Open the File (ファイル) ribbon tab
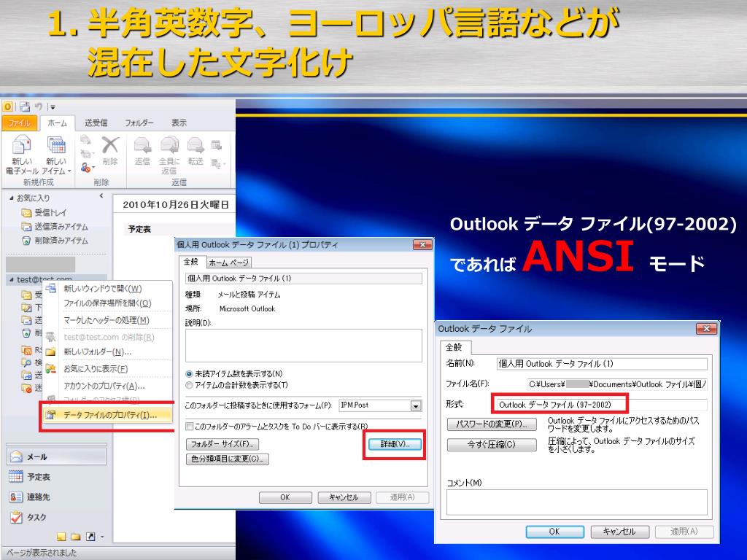The image size is (747, 560). pos(20,122)
